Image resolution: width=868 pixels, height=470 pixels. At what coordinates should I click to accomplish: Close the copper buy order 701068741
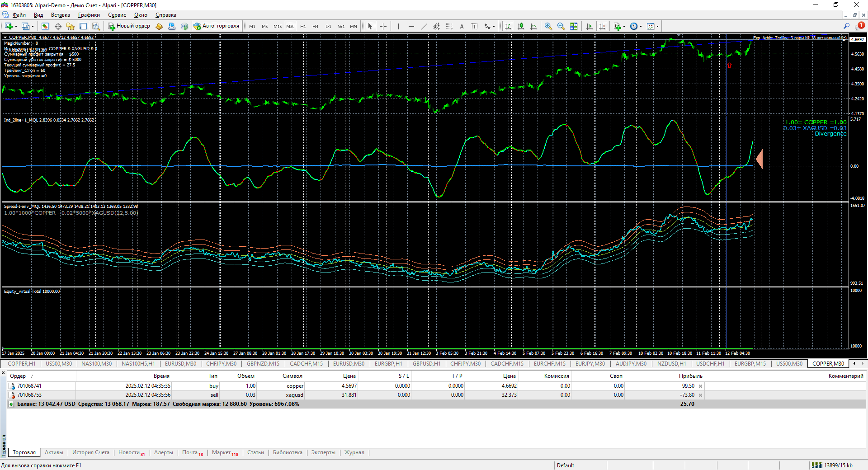[700, 386]
